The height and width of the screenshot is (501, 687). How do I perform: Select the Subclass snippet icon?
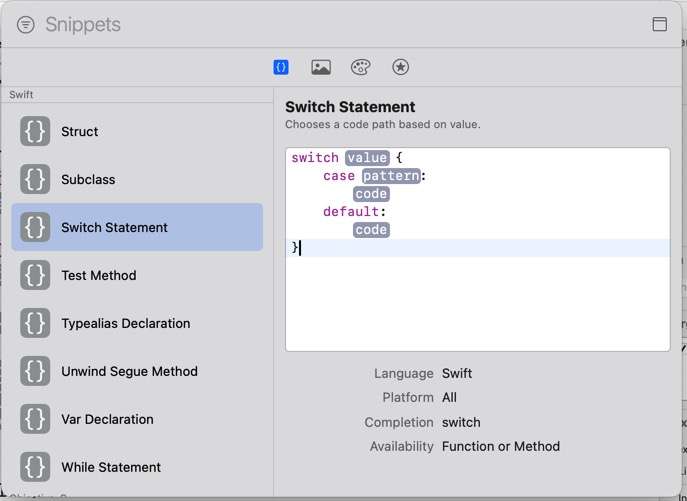point(35,179)
